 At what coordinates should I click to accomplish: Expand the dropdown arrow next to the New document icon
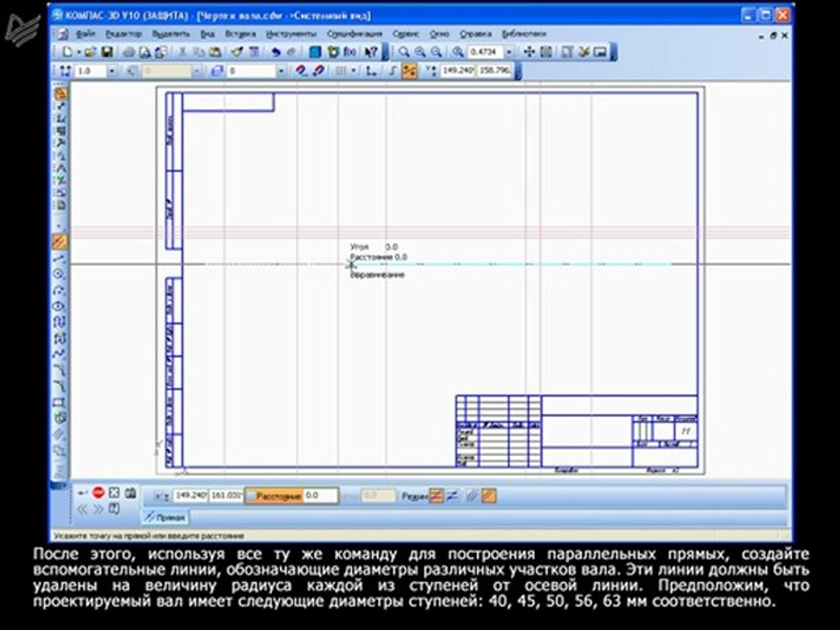[x=78, y=52]
